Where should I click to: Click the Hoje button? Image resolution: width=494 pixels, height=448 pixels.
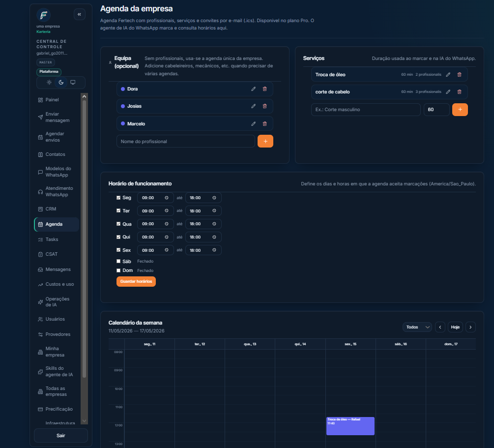455,327
